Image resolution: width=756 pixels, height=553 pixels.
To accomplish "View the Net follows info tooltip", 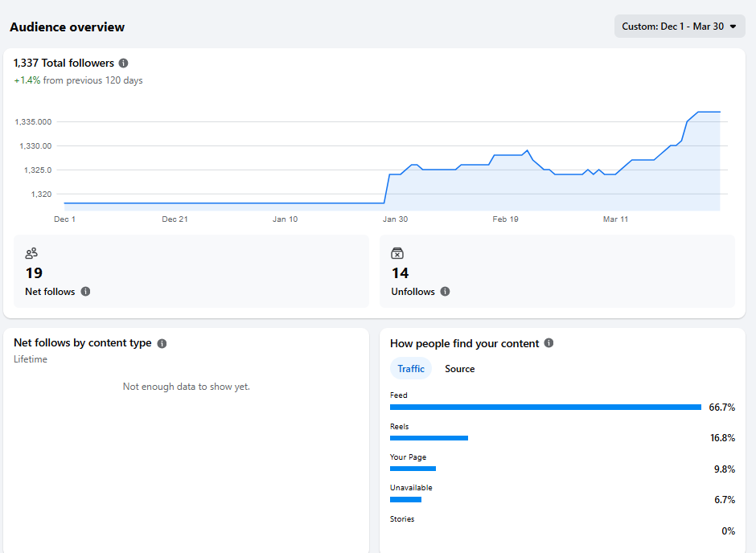I will coord(87,292).
